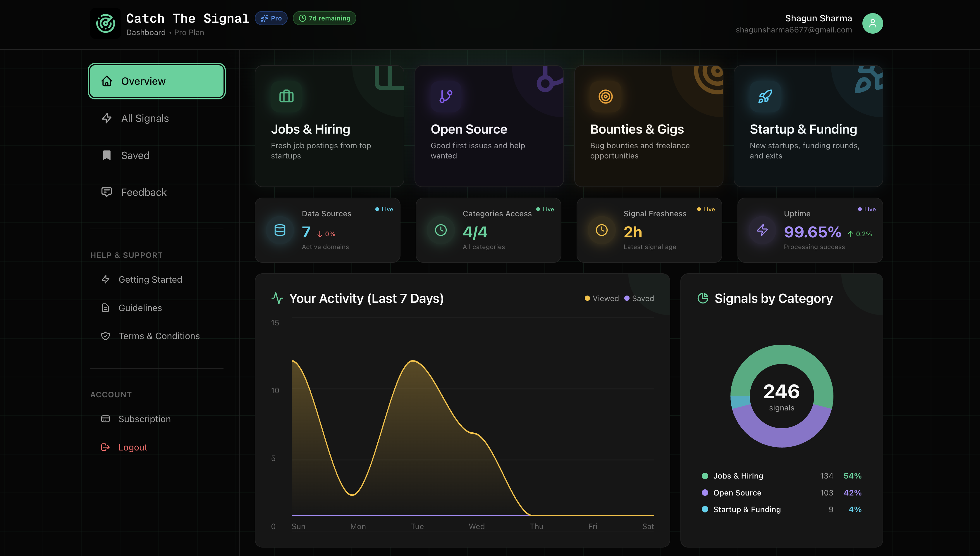Click the Data Sources database icon
The width and height of the screenshot is (980, 556).
pos(280,230)
